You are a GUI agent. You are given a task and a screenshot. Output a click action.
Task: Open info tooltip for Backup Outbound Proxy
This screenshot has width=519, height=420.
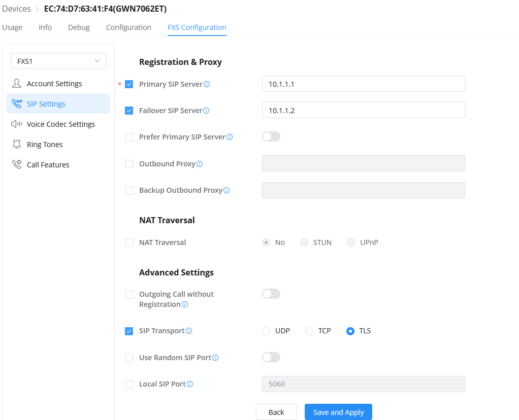[x=226, y=190]
